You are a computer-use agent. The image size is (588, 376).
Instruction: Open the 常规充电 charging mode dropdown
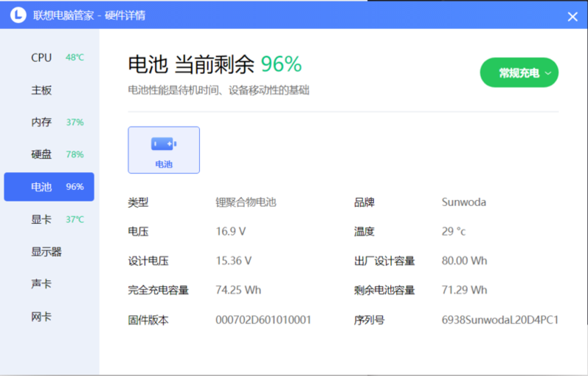(519, 73)
